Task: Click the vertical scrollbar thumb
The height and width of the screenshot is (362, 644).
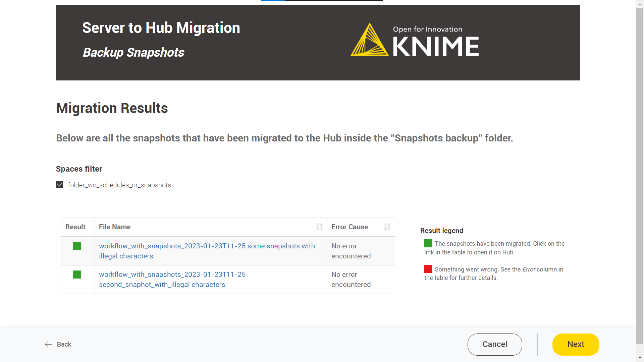Action: (x=640, y=176)
